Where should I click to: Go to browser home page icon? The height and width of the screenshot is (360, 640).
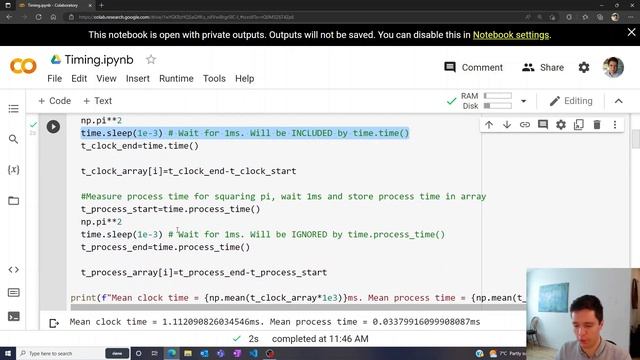pos(53,17)
